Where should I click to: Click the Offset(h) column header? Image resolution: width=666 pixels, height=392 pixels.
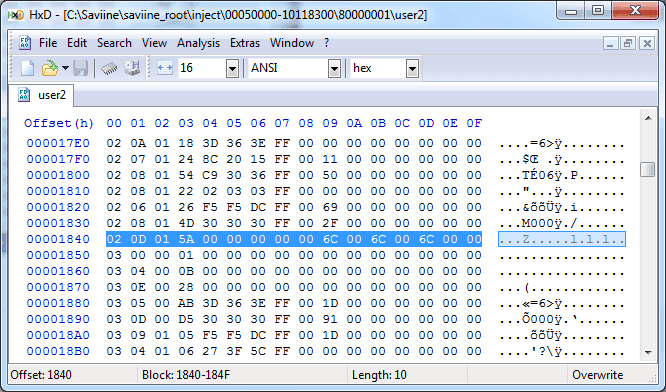click(59, 123)
